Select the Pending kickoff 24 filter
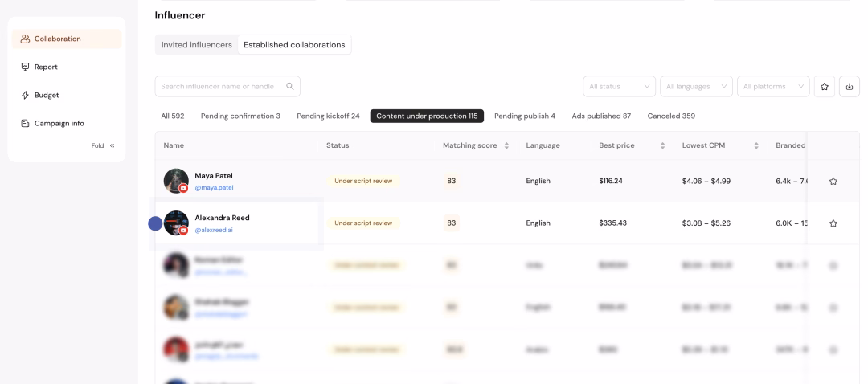This screenshot has height=384, width=868. pos(328,116)
